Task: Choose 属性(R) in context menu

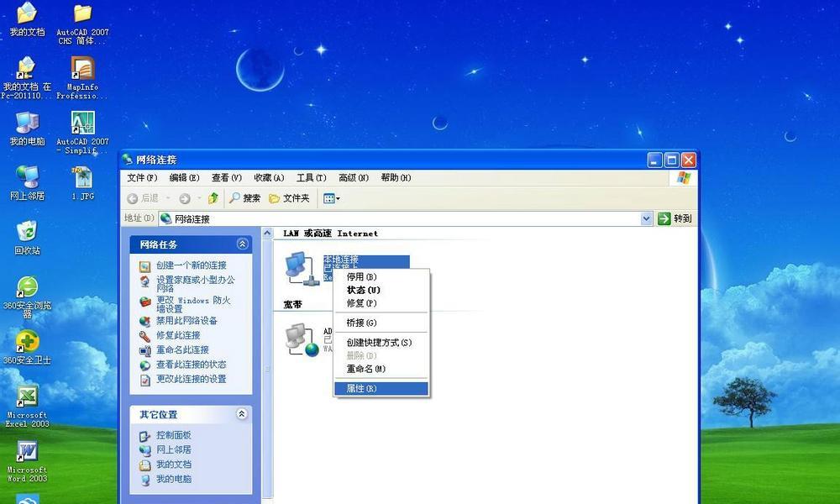Action: click(381, 388)
